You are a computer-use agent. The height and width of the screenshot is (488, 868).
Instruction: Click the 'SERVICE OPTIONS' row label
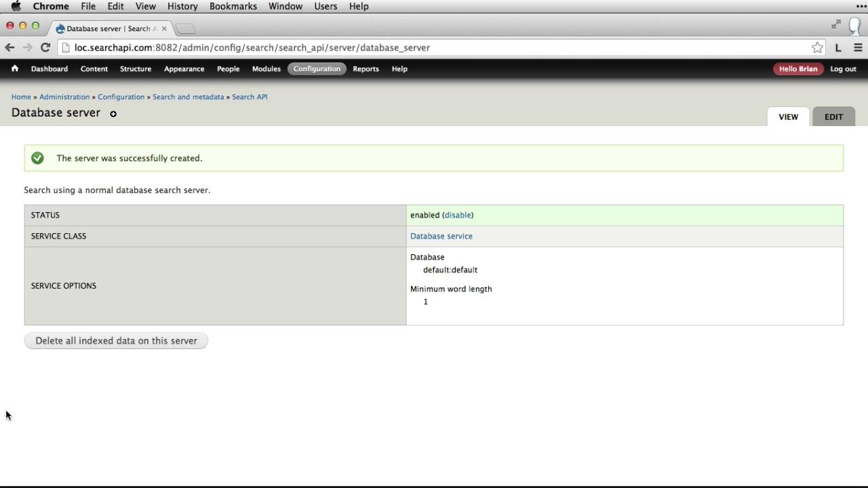(64, 286)
